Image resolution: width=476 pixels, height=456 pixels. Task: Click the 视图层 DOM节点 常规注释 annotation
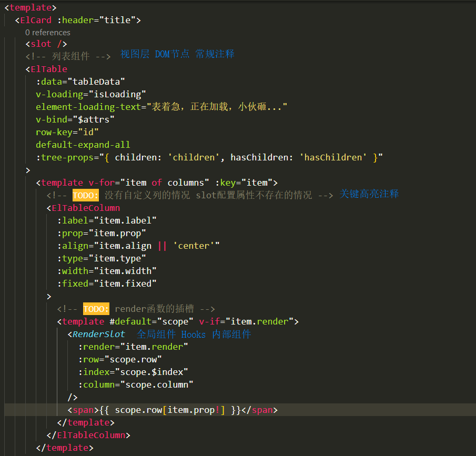pos(177,54)
